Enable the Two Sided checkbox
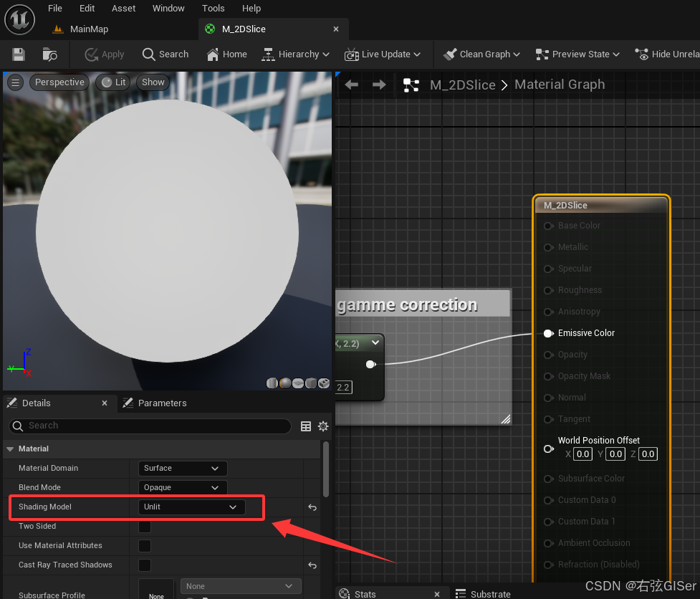This screenshot has width=700, height=599. [x=145, y=526]
